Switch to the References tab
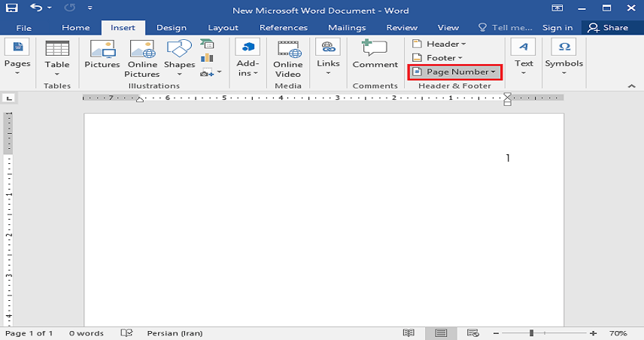 coord(284,28)
